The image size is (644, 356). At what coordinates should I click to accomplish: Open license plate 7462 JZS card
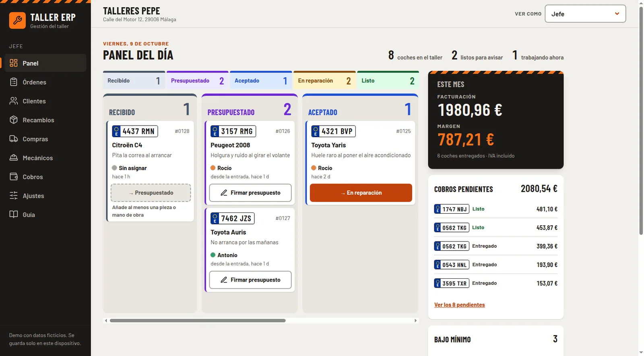pos(232,218)
